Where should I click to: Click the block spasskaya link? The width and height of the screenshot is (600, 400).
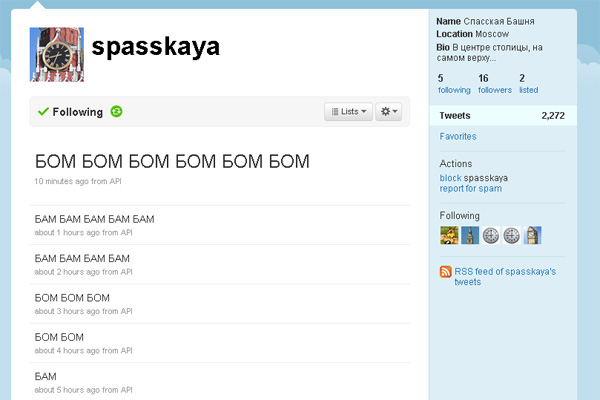coord(450,178)
